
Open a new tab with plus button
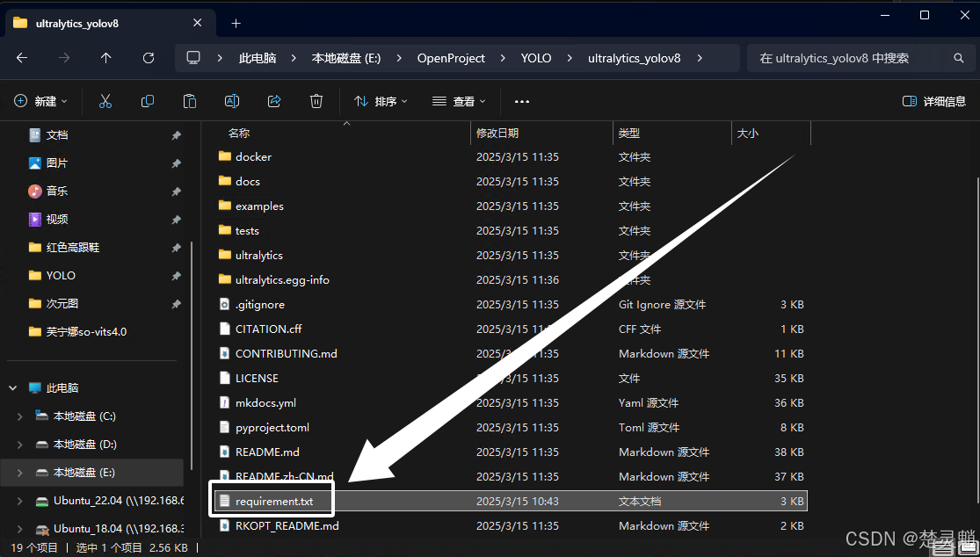click(236, 23)
